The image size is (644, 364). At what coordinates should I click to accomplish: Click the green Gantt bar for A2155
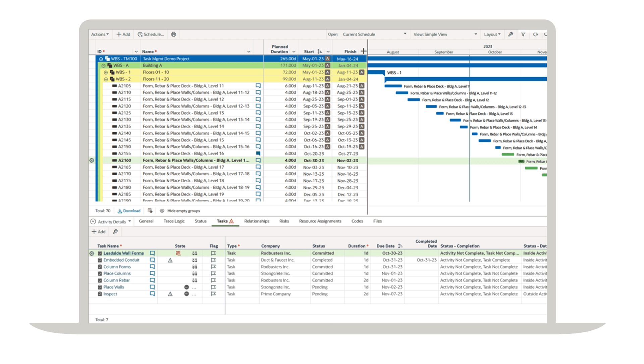(x=507, y=154)
